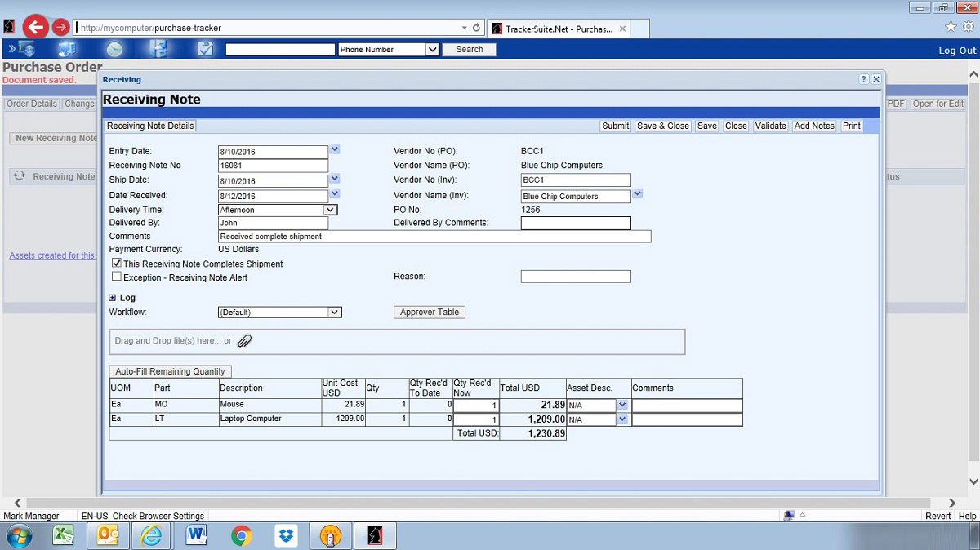The width and height of the screenshot is (980, 550).
Task: Open the clock/time tracking icon on toolbar
Action: pyautogui.click(x=114, y=49)
